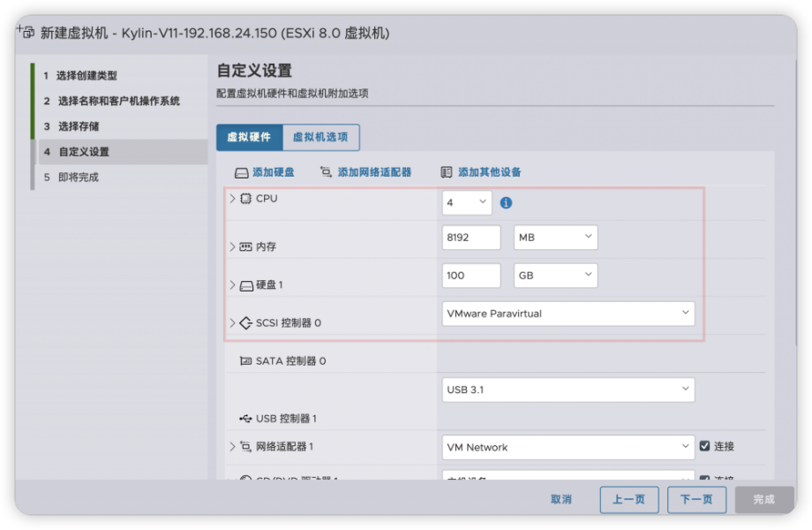
Task: Expand the 硬盘 1 row
Action: tap(232, 285)
